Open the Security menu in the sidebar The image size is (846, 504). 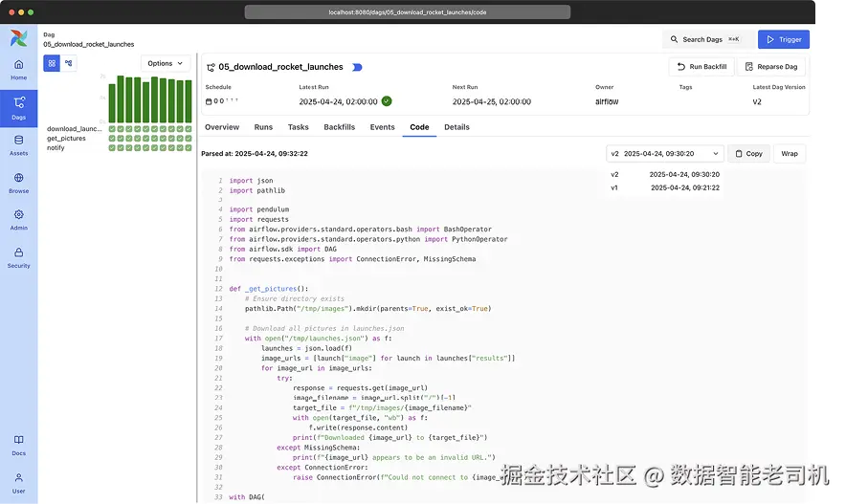(18, 257)
